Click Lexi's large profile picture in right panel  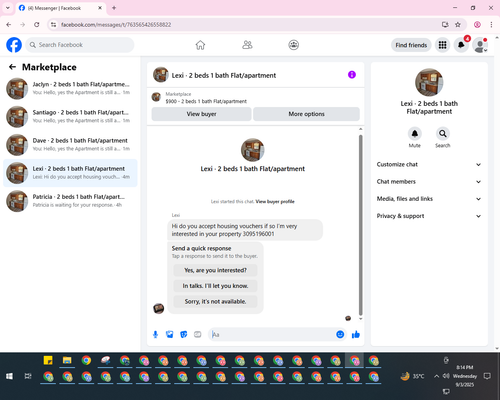pos(429,82)
